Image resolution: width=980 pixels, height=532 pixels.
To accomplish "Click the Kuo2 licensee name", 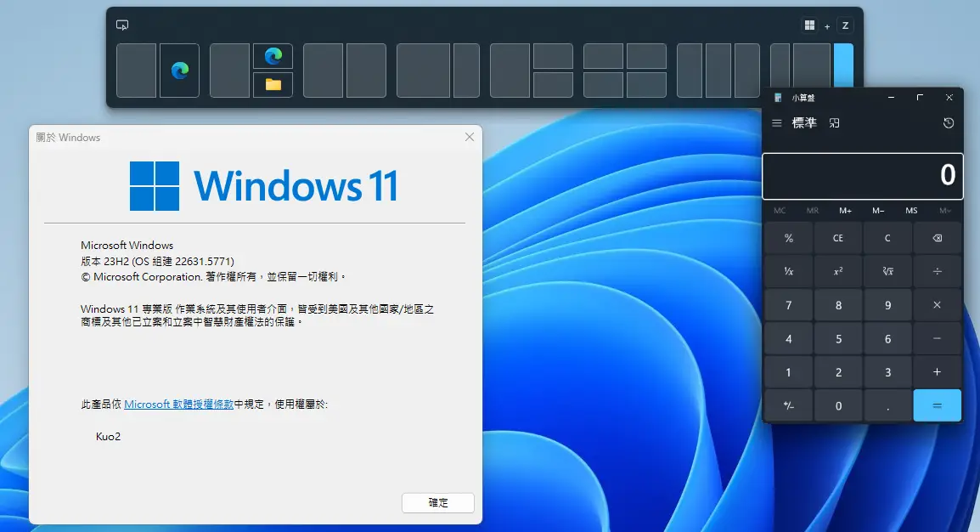I will pos(108,436).
